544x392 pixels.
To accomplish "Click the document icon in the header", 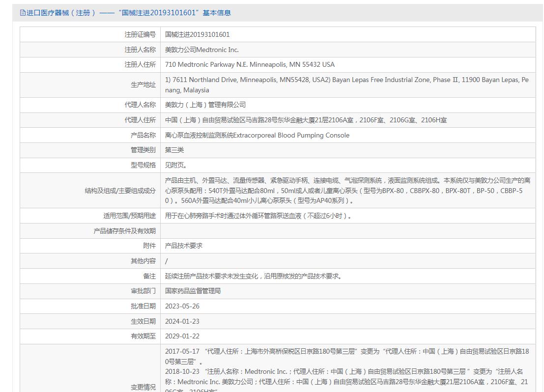I will [23, 13].
